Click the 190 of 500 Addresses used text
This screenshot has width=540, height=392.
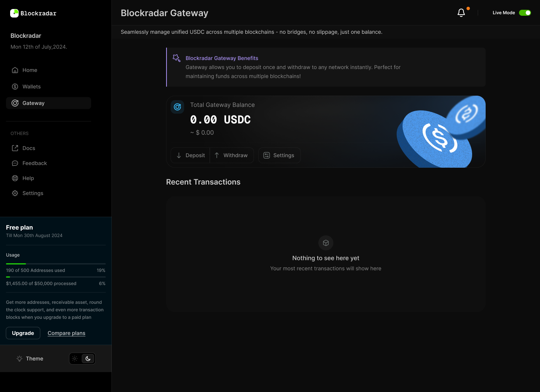click(36, 270)
